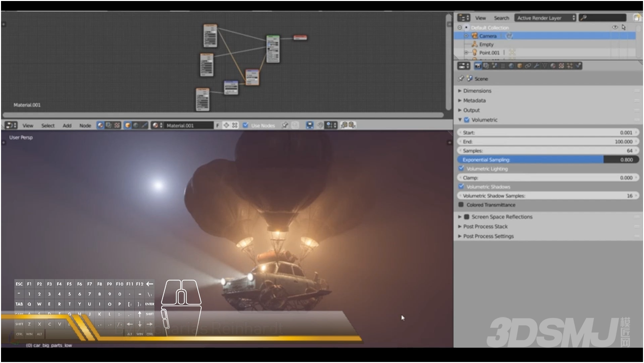Open node editor View menu
Viewport: 644px width, 363px height.
28,126
